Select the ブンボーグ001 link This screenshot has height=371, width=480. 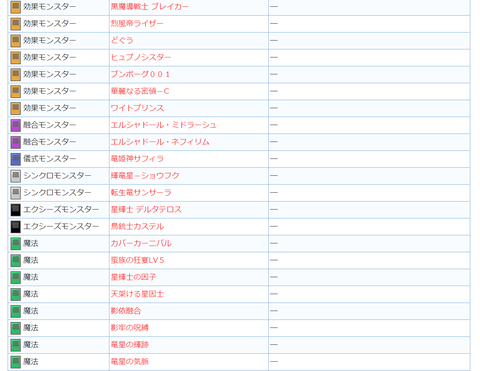coord(140,74)
